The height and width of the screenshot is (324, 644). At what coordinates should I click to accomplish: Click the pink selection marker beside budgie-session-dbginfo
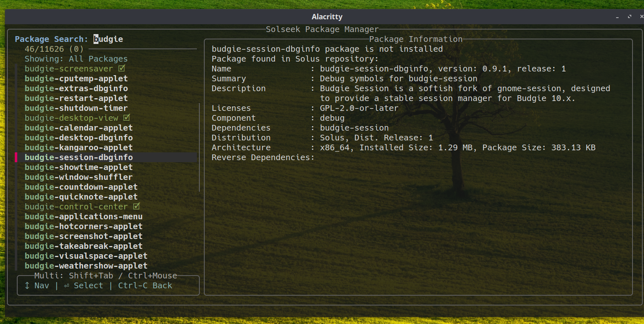click(x=16, y=157)
